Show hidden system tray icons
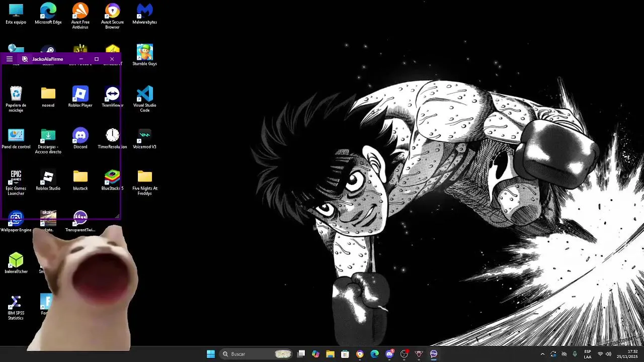 click(542, 354)
